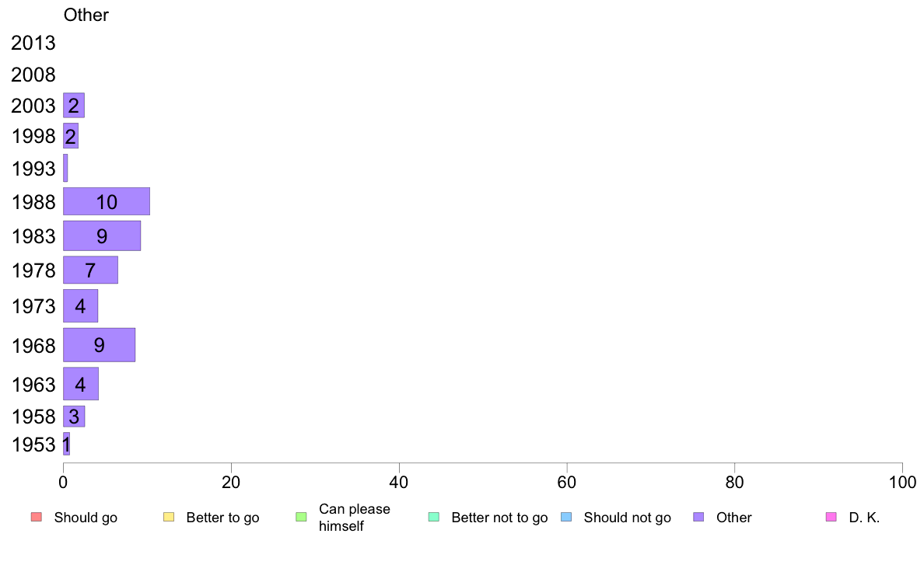This screenshot has width=924, height=572.
Task: Select the 1963 bar labeled 4
Action: 81,383
